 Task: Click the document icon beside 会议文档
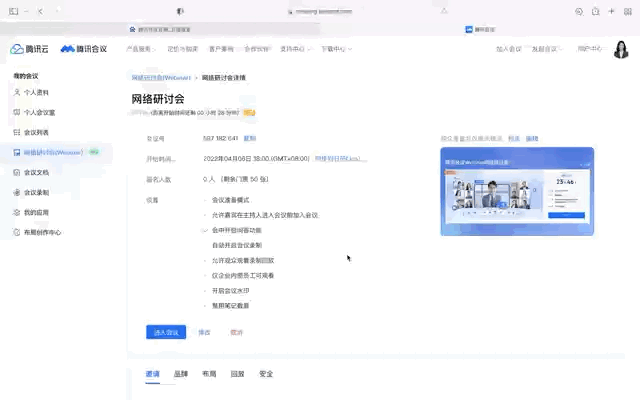[17, 172]
